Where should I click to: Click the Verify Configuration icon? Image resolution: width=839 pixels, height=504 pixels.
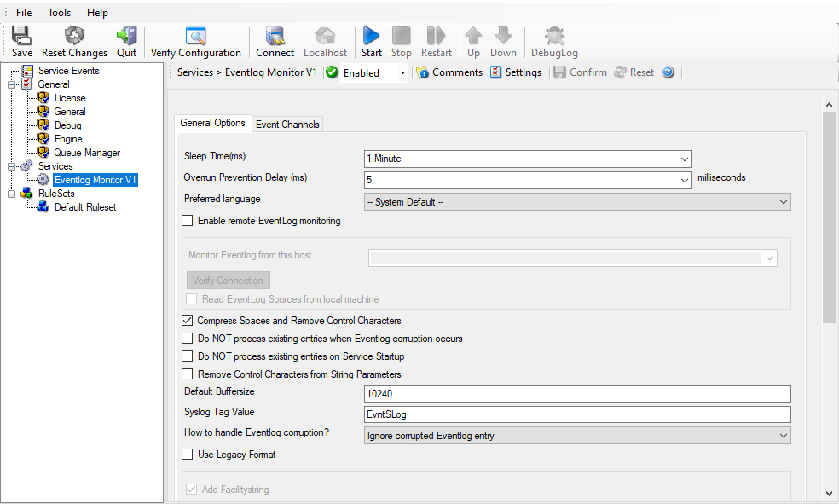coord(195,36)
